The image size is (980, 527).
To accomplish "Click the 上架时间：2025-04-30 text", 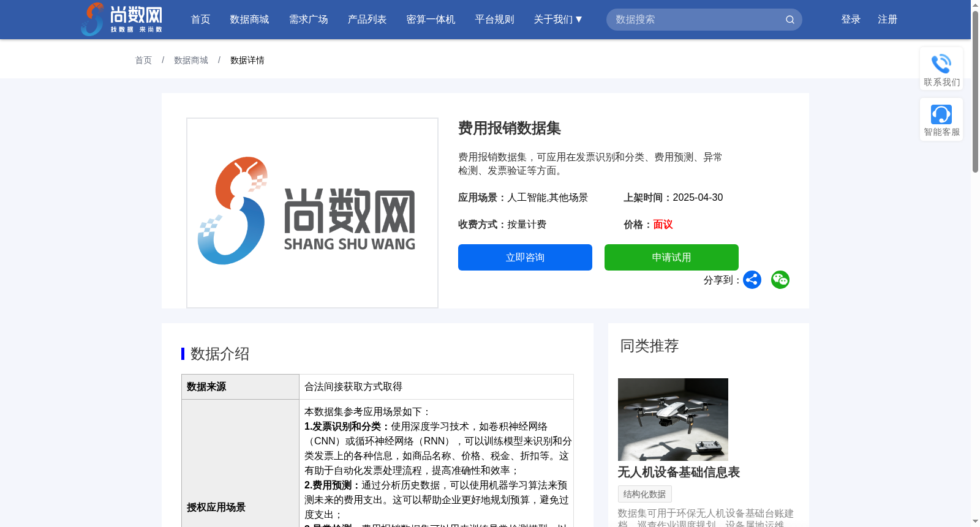I will [673, 198].
